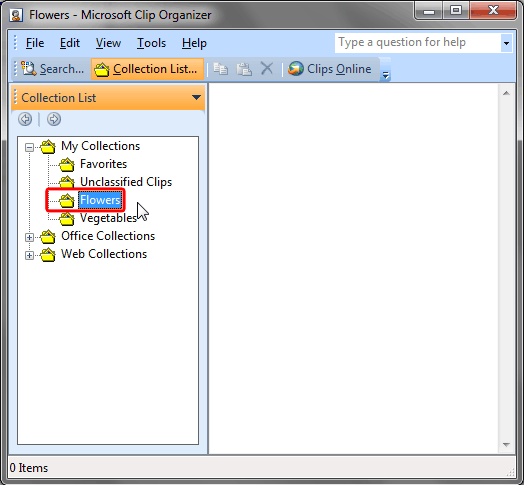The height and width of the screenshot is (485, 524).
Task: Select the Vegetables collection folder icon
Action: (x=67, y=218)
